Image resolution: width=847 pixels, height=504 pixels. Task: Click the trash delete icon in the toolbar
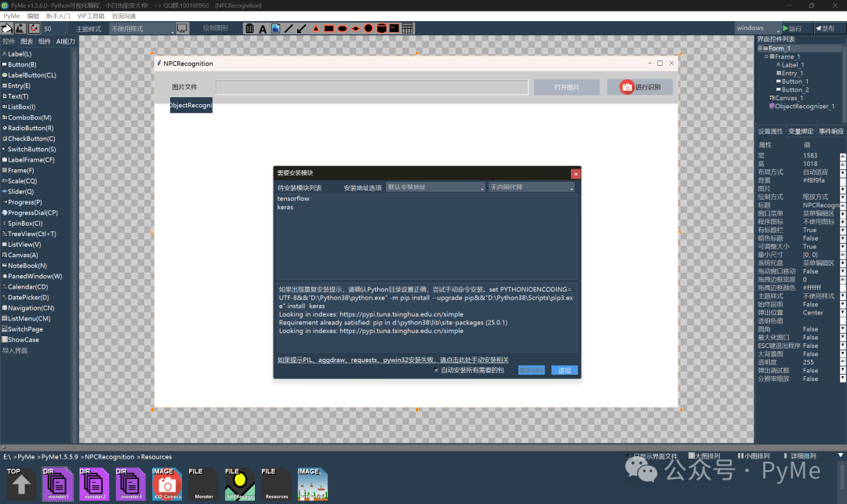249,28
